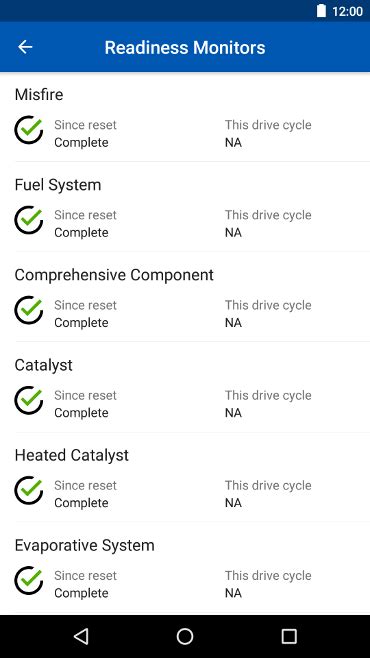370x658 pixels.
Task: Click the Readiness Monitors header title
Action: pos(185,47)
